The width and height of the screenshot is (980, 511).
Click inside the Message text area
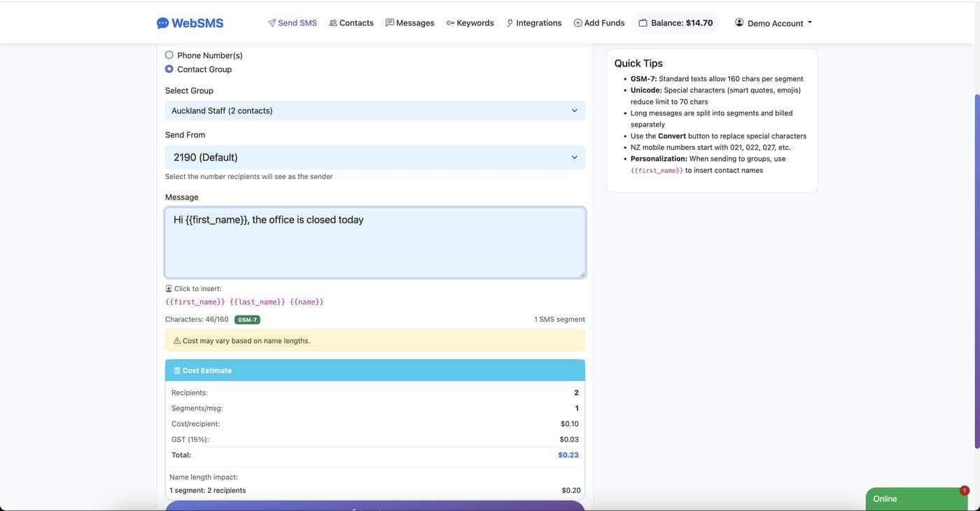[x=374, y=245]
